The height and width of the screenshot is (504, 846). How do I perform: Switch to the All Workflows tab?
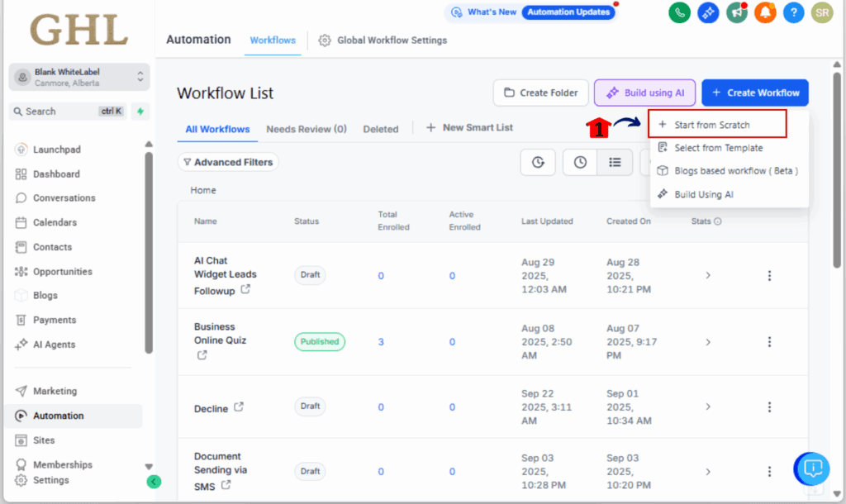[x=217, y=129]
